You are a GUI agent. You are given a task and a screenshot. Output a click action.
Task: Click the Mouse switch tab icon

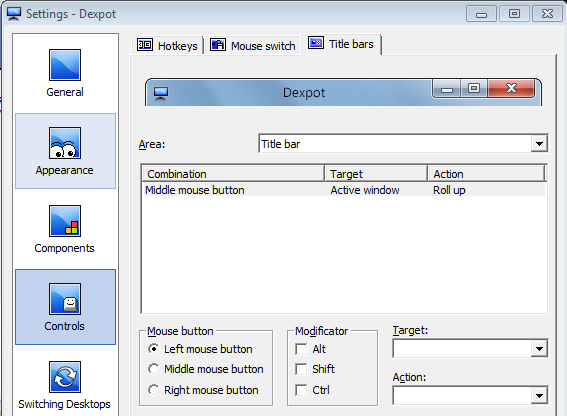(x=218, y=45)
